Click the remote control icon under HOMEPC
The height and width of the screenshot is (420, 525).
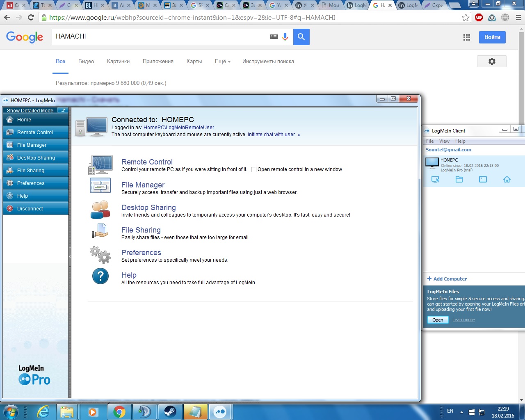click(435, 180)
